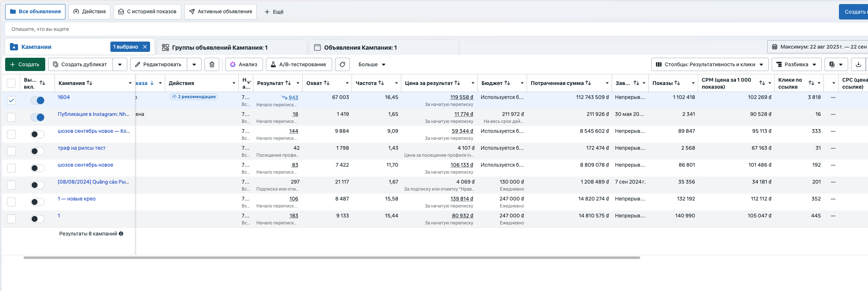Open the Анализ tool
868x291 pixels.
pyautogui.click(x=244, y=64)
